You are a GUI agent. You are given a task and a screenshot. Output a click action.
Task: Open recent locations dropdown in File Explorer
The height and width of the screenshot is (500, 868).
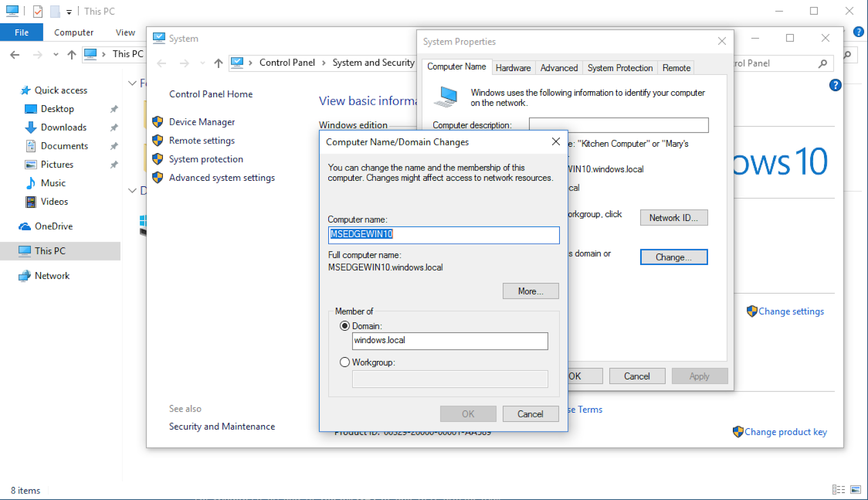56,54
